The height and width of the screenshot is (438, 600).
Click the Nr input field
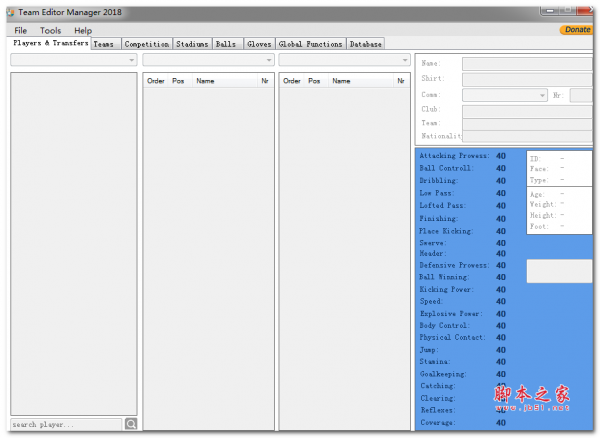coord(581,95)
